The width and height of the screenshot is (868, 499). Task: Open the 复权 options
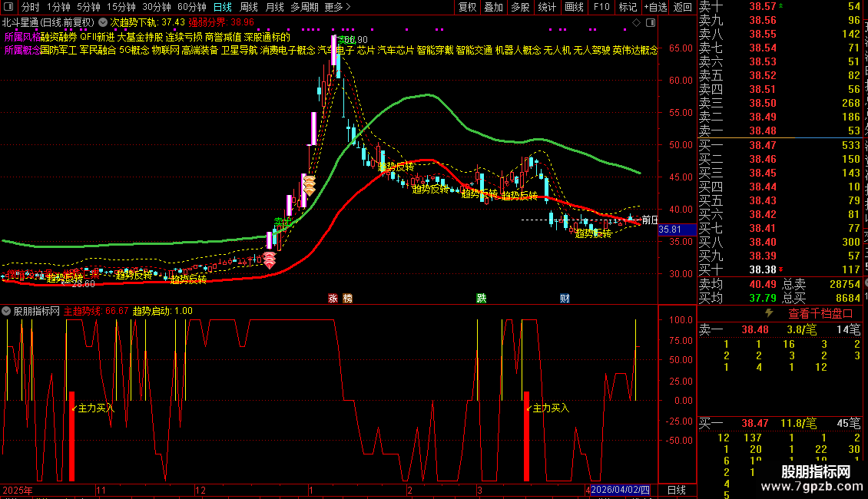click(467, 7)
